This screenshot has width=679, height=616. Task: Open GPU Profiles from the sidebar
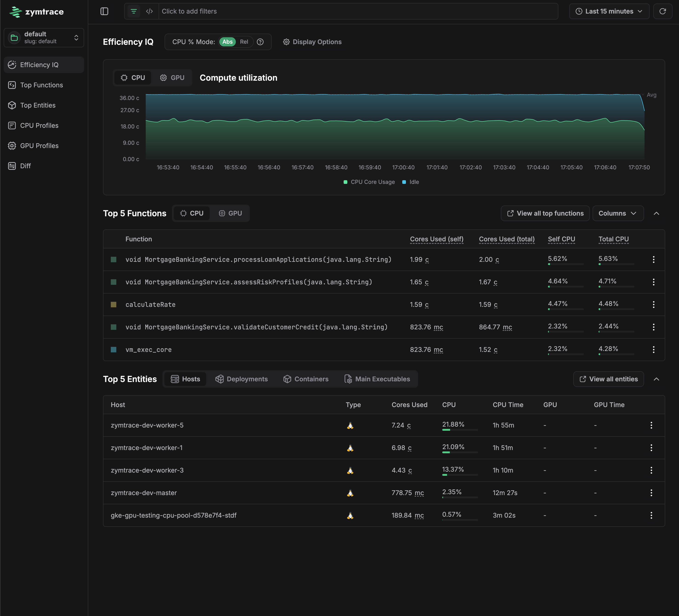coord(39,145)
